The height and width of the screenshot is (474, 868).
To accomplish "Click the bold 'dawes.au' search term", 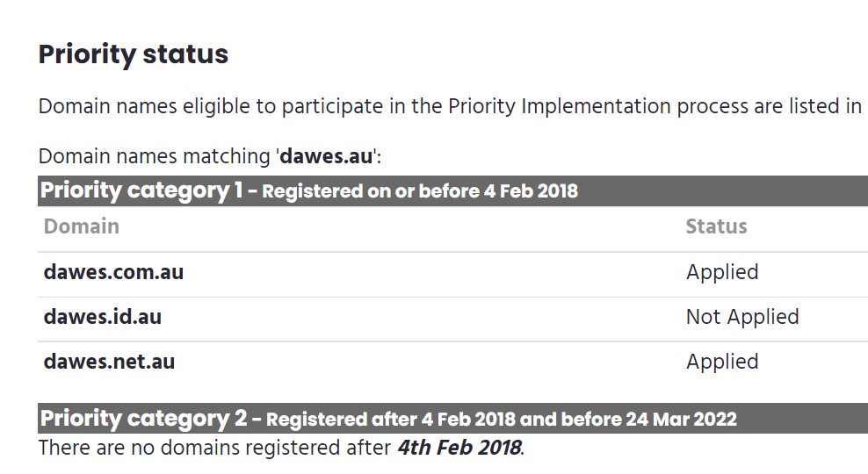I will (x=326, y=157).
